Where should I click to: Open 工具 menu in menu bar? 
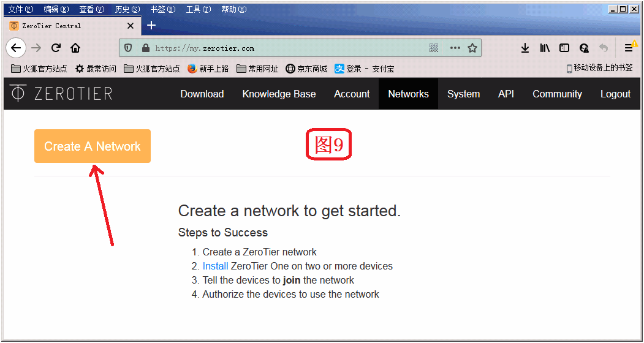[x=199, y=9]
